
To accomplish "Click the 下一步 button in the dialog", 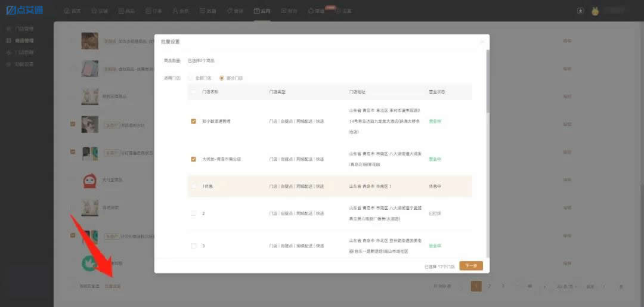I will point(471,266).
